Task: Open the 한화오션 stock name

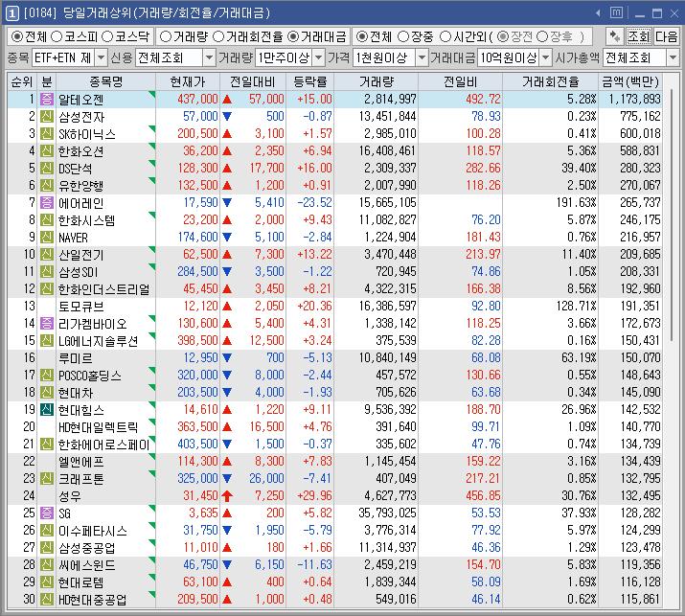Action: (x=80, y=151)
